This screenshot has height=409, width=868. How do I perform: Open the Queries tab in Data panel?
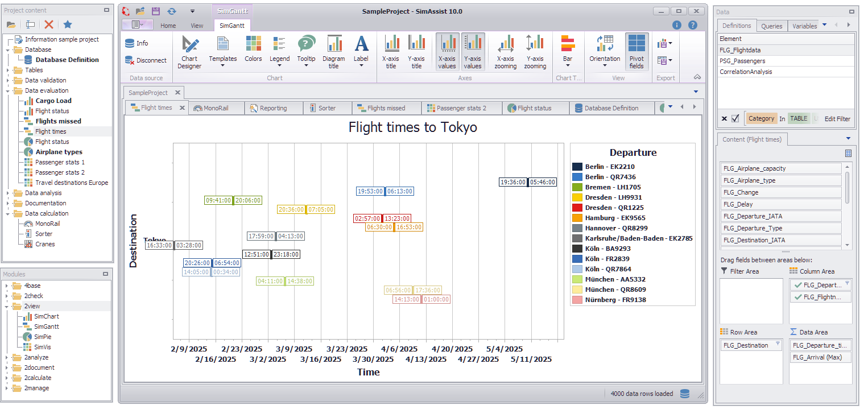pyautogui.click(x=772, y=26)
